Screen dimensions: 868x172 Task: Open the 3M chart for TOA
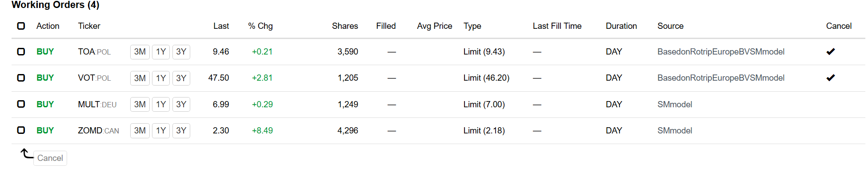click(x=140, y=52)
